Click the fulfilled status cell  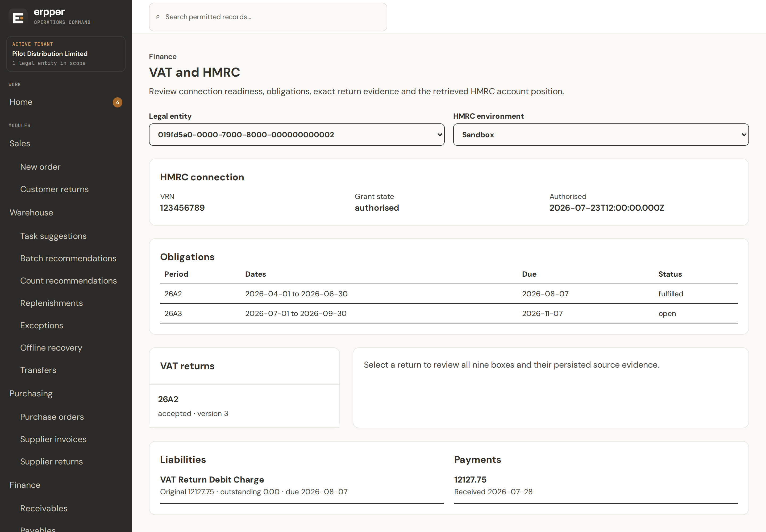(671, 294)
